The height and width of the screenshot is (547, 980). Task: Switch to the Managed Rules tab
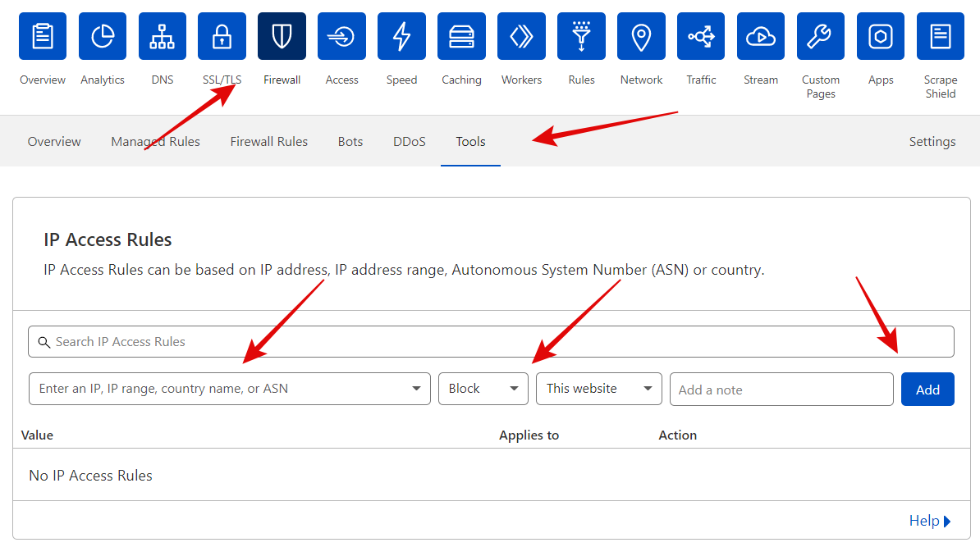click(156, 142)
